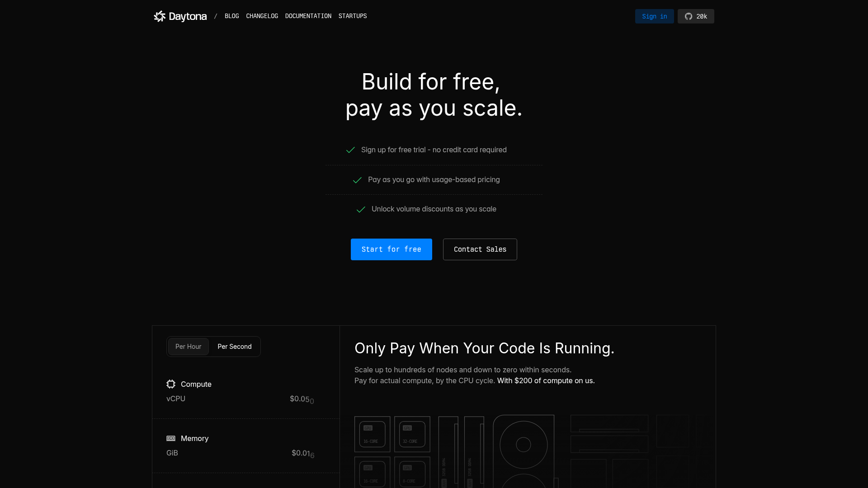
Task: Click the GiB label under Memory
Action: 172,453
